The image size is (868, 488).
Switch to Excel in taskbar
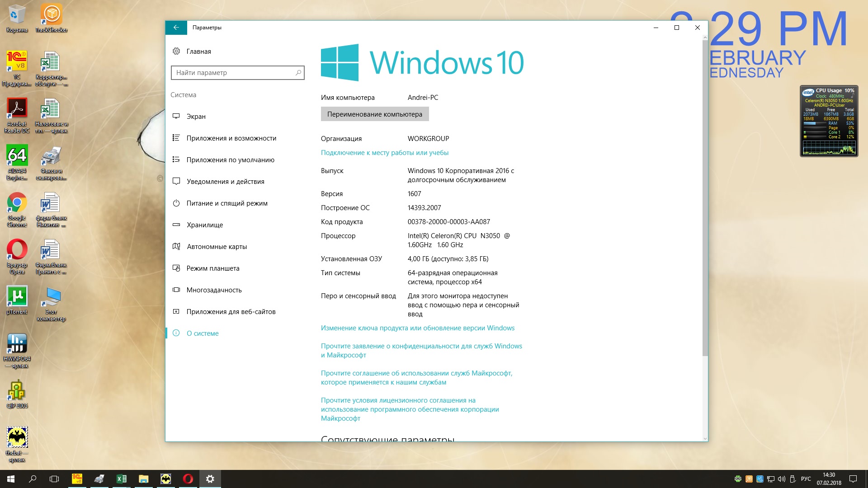pyautogui.click(x=121, y=479)
